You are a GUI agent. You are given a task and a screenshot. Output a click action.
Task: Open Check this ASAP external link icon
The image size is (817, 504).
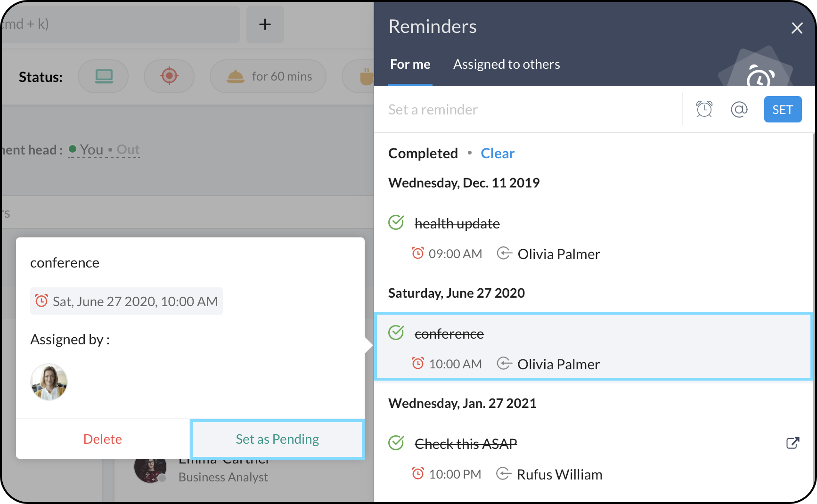792,443
